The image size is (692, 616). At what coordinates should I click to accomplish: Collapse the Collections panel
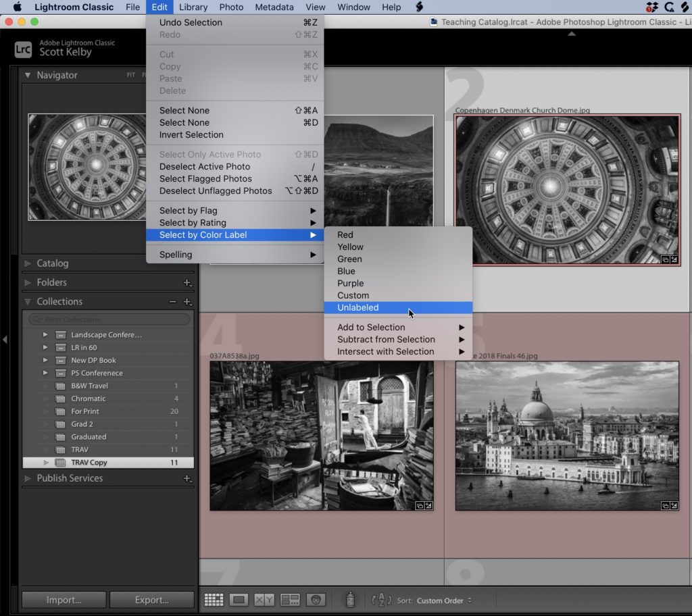coord(28,302)
